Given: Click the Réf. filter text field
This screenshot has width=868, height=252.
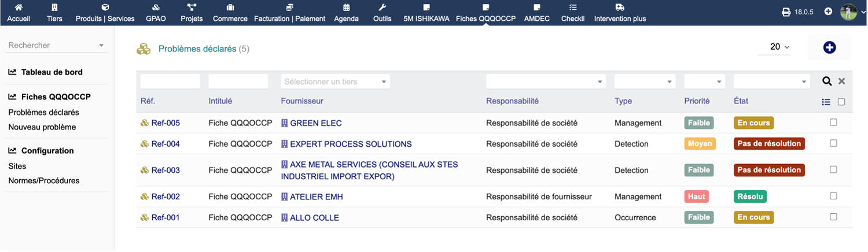Looking at the screenshot, I should [170, 81].
